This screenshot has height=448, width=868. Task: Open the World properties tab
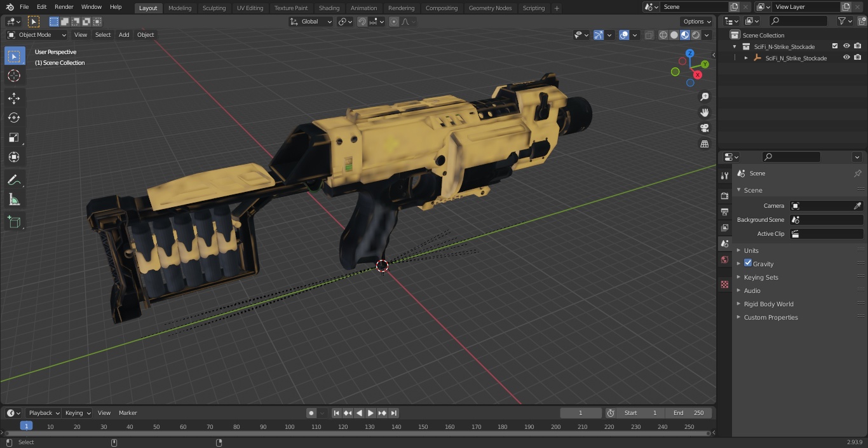point(724,260)
